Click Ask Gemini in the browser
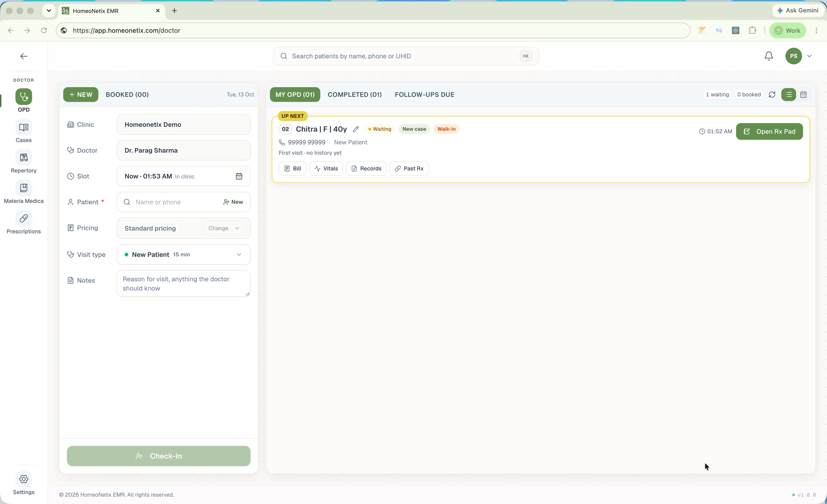 (x=798, y=10)
